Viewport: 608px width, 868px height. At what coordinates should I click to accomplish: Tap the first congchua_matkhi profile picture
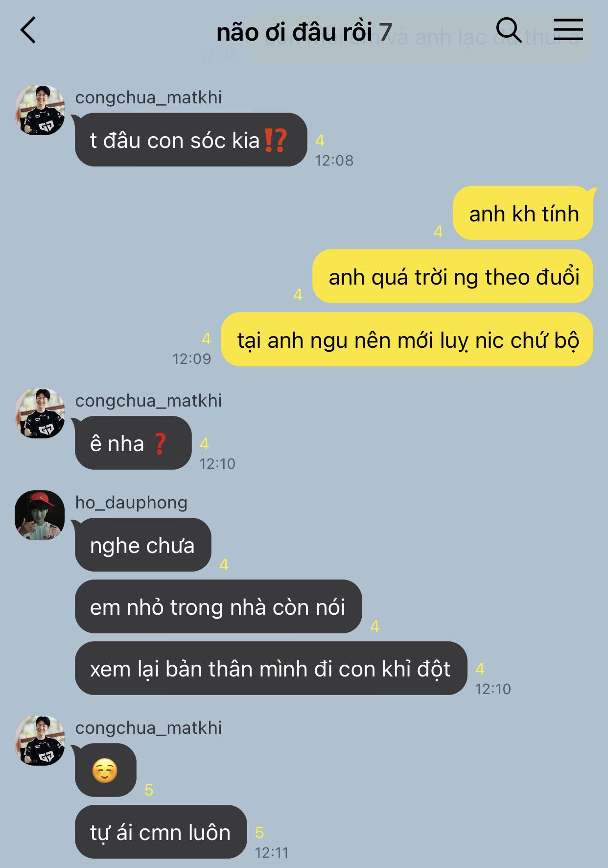click(x=40, y=110)
